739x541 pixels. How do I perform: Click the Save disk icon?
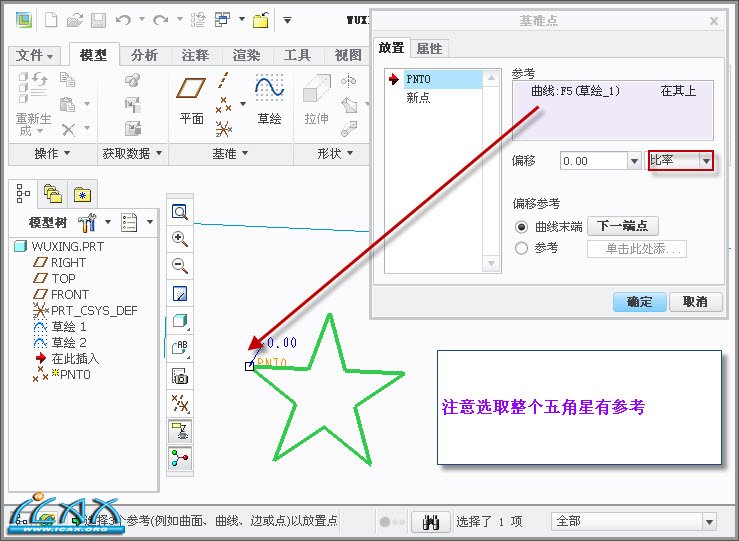99,20
